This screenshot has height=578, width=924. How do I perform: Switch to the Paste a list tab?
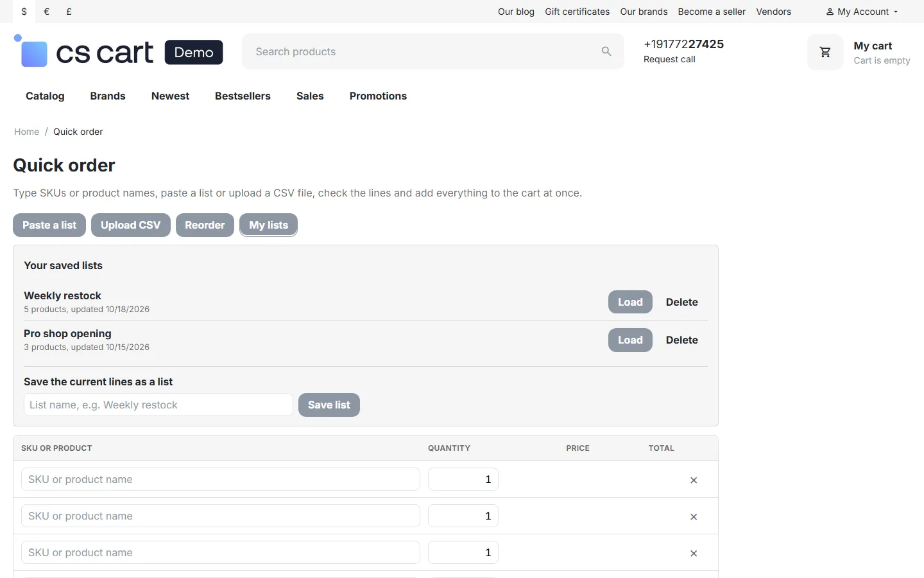coord(49,225)
